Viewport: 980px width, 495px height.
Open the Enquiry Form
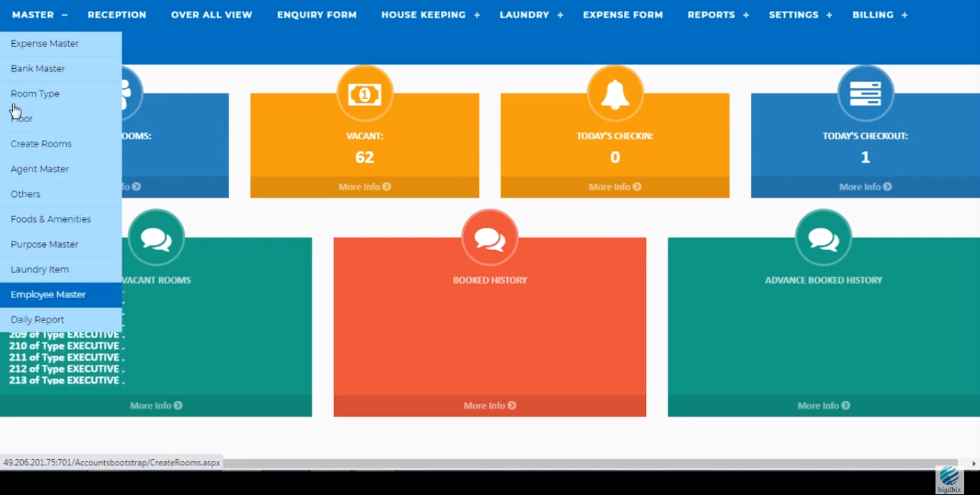(x=317, y=14)
